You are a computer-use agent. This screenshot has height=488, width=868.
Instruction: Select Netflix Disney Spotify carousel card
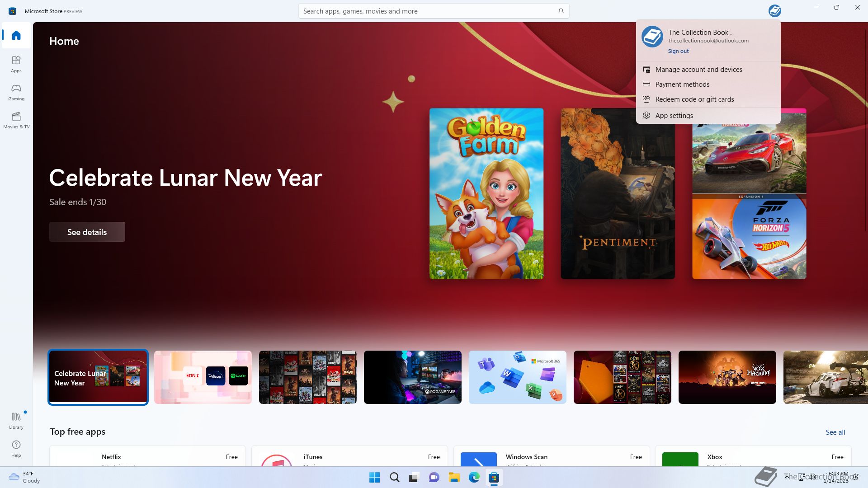pyautogui.click(x=203, y=377)
